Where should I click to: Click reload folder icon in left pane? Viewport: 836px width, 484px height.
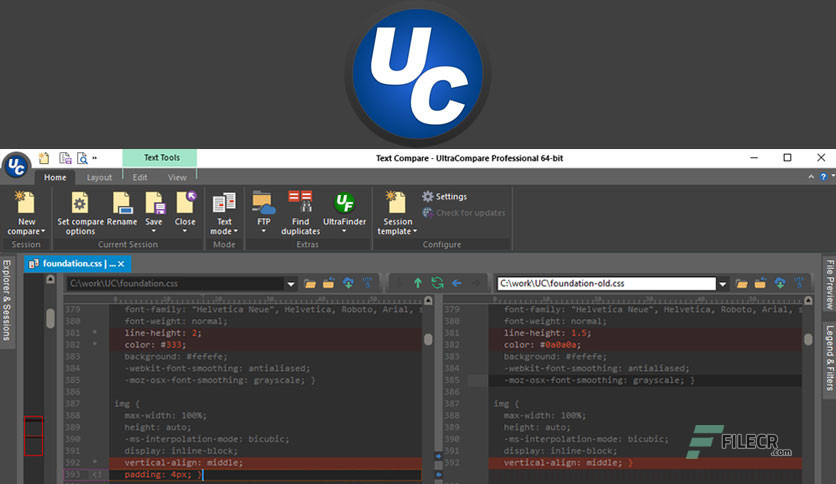tap(328, 284)
